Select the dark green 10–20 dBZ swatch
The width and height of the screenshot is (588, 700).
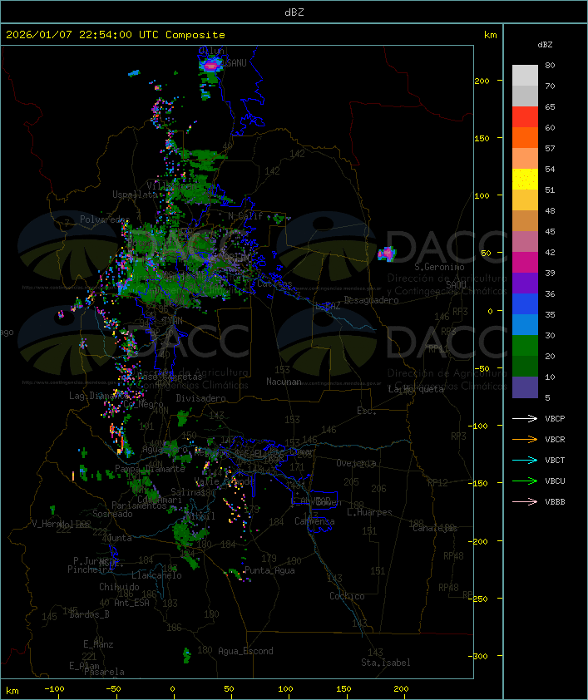point(525,367)
